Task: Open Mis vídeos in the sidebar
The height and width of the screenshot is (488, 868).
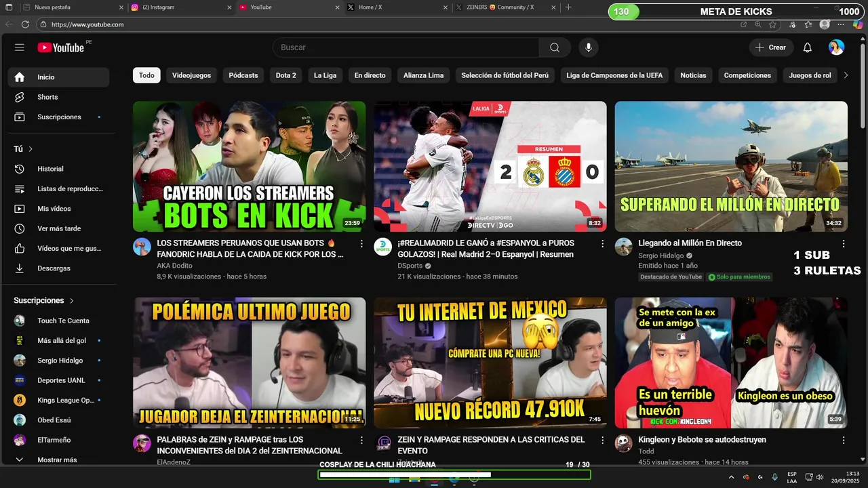Action: click(x=58, y=209)
